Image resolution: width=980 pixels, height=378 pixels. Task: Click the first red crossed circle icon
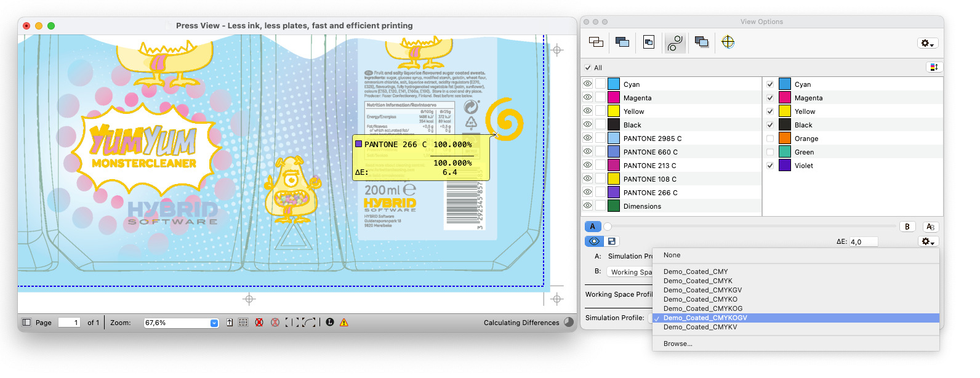259,322
